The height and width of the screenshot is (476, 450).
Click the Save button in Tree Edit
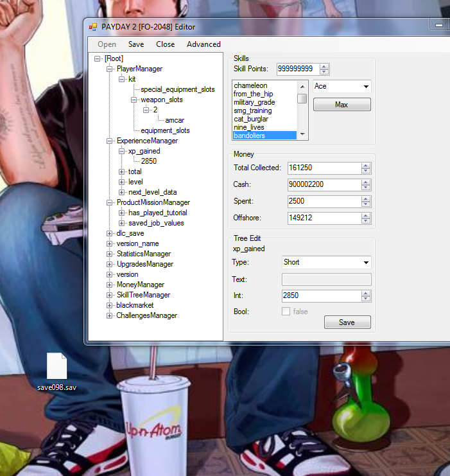[x=347, y=322]
